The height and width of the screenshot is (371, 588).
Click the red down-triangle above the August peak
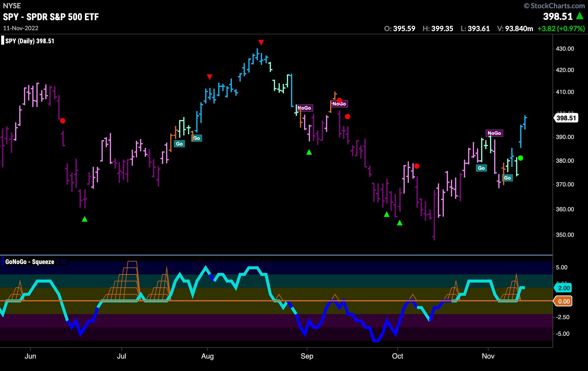(261, 42)
